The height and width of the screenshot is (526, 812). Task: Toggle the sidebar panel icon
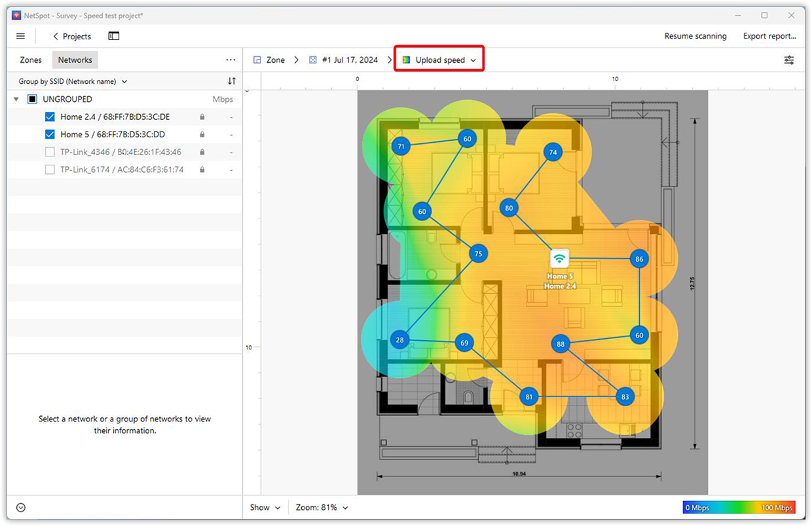113,36
